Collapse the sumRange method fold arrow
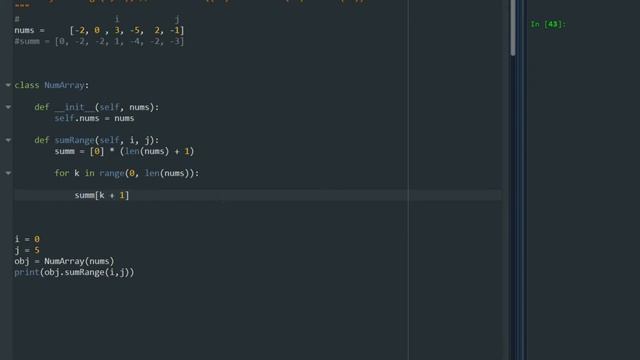Viewport: 640px width, 360px height. coord(8,140)
